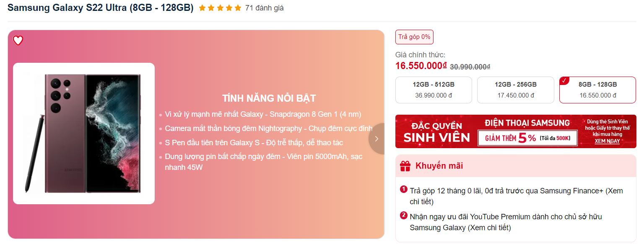This screenshot has width=644, height=244.
Task: Open the Đặc quyền Sinh viên banner
Action: click(x=516, y=131)
